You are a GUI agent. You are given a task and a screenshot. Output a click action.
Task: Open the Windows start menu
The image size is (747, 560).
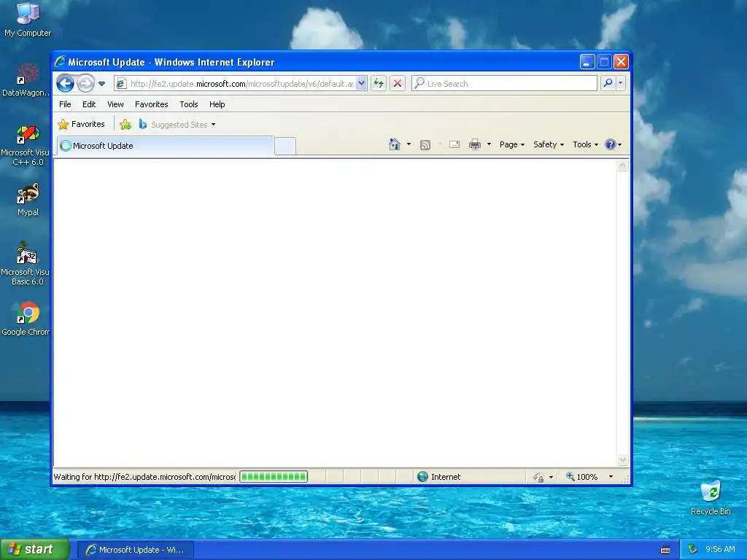coord(35,550)
